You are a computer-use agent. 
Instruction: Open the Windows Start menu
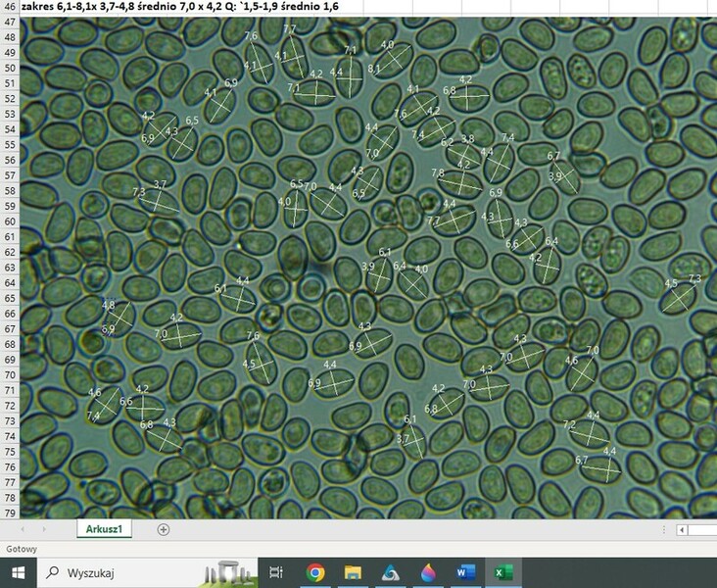point(18,572)
